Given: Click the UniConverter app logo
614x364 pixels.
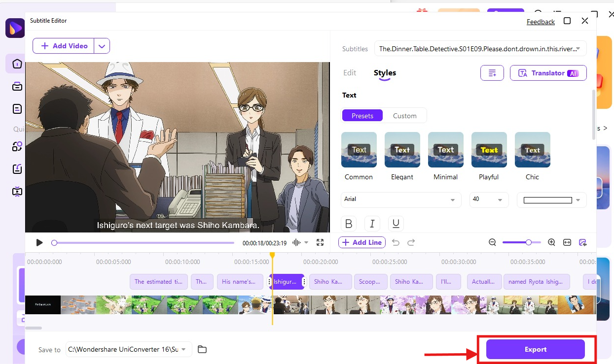Looking at the screenshot, I should point(15,28).
